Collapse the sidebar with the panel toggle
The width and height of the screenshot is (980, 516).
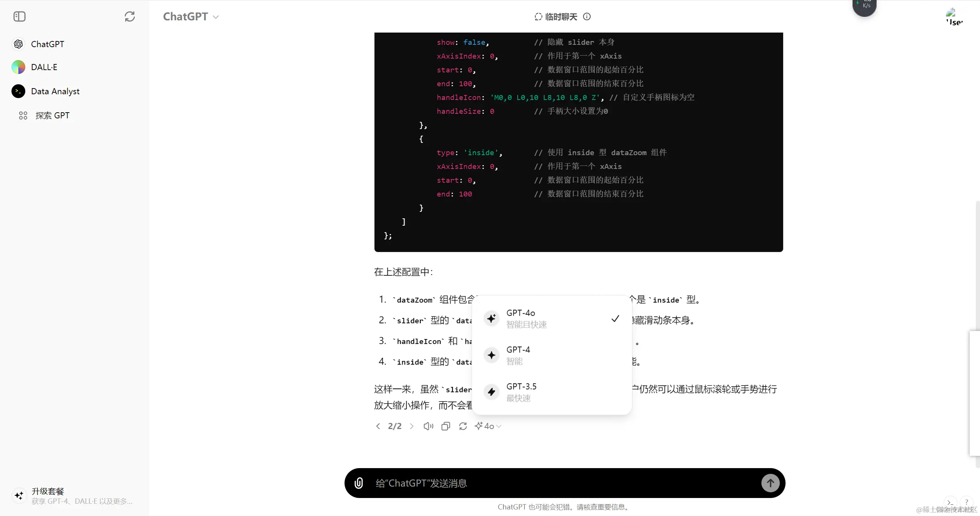(x=19, y=16)
